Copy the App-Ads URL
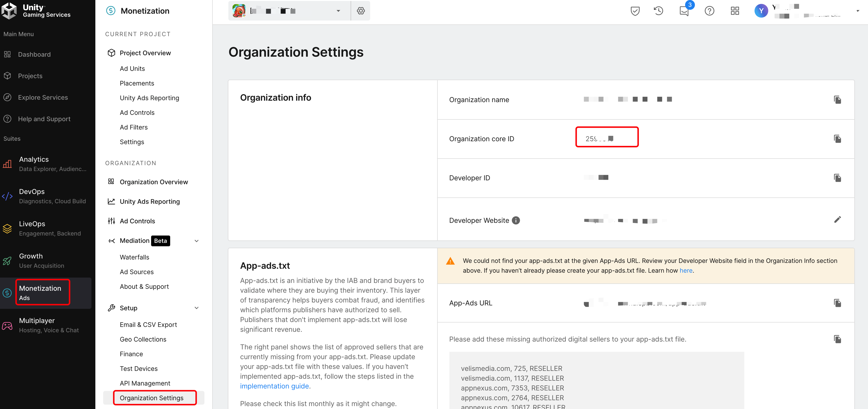This screenshot has height=409, width=868. coord(838,303)
